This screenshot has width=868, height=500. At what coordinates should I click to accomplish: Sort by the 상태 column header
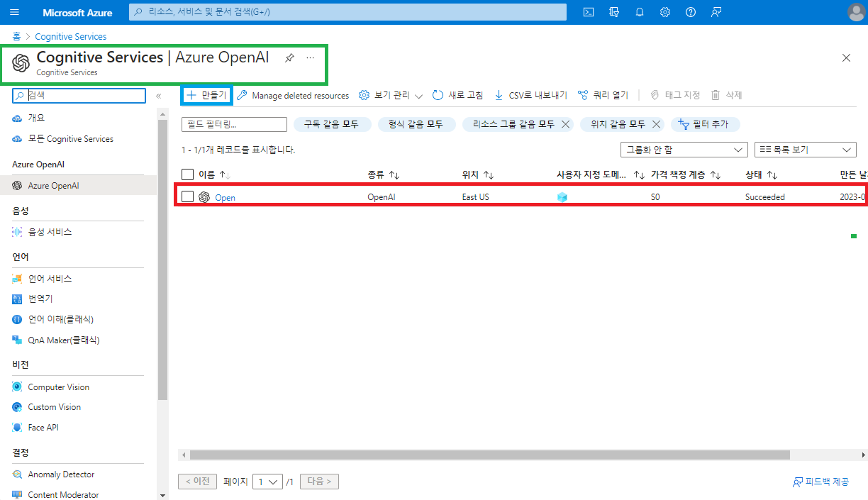point(761,174)
